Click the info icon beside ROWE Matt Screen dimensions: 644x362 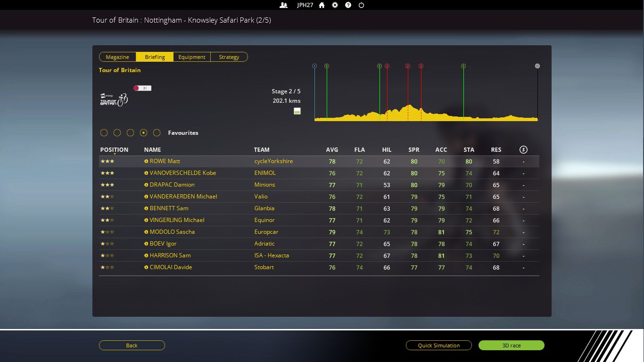(x=146, y=161)
